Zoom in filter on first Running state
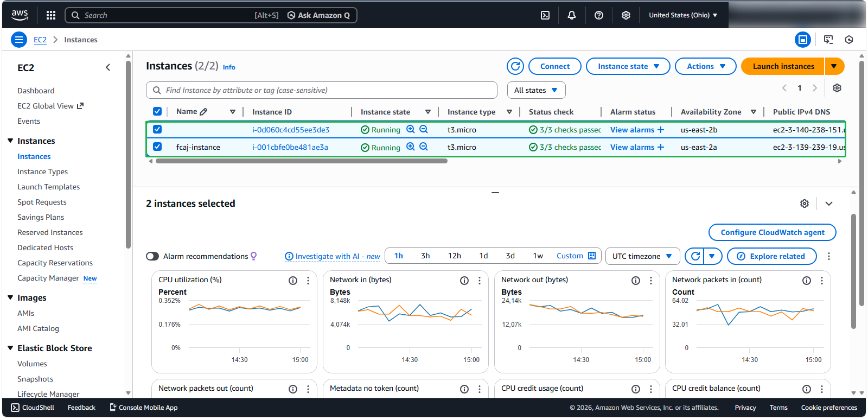This screenshot has height=419, width=868. pyautogui.click(x=411, y=129)
